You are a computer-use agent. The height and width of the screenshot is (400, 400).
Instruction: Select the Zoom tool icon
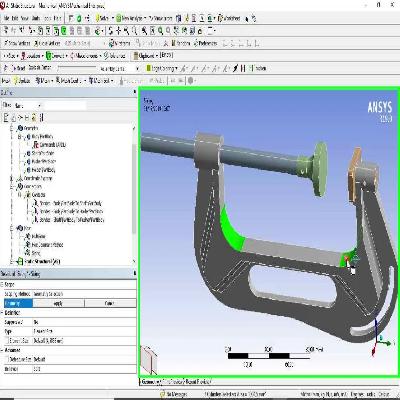127,31
